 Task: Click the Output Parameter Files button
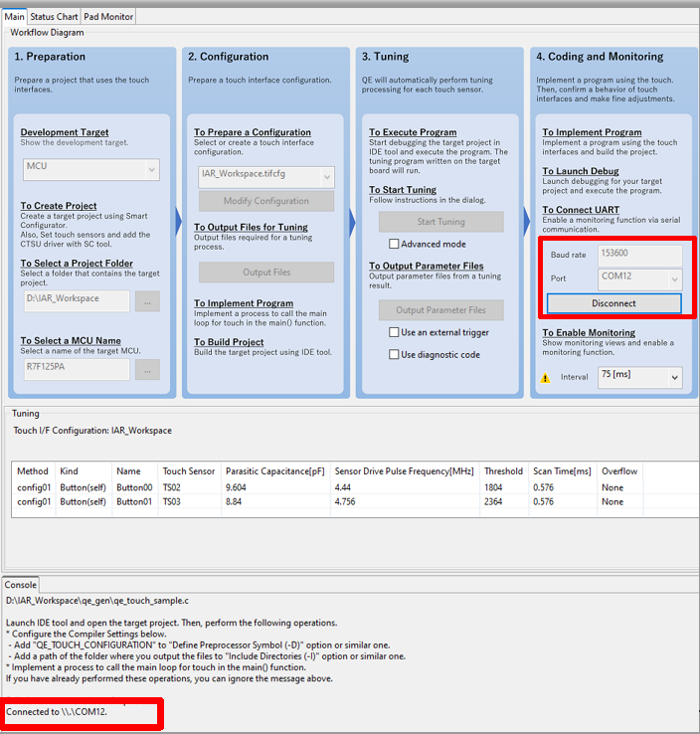(x=439, y=310)
